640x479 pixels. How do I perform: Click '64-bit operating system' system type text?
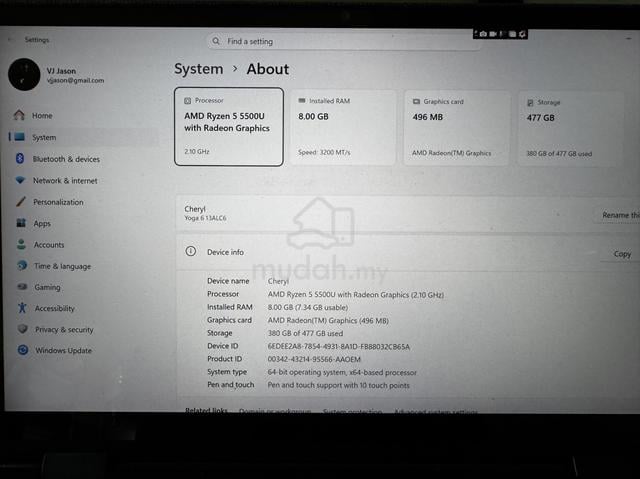click(x=342, y=372)
